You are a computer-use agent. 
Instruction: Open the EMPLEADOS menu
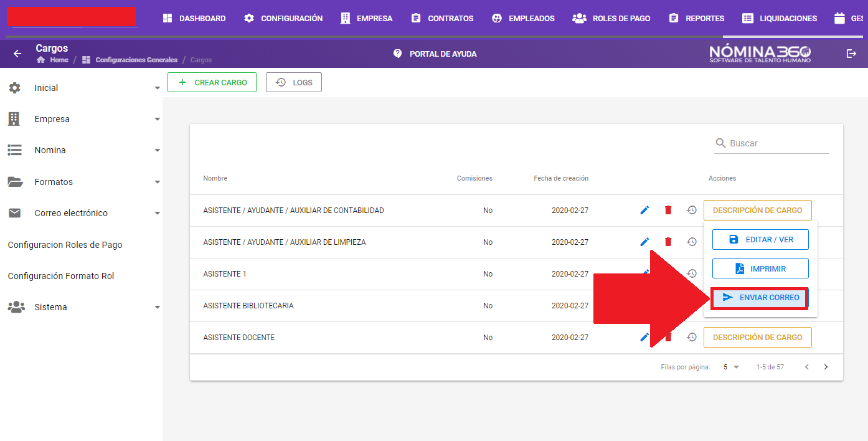click(523, 19)
